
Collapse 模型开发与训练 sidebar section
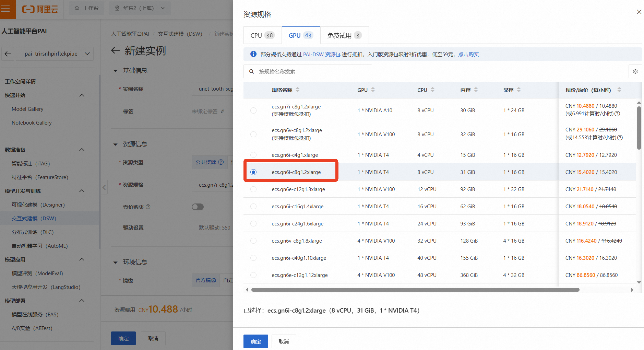click(x=82, y=191)
